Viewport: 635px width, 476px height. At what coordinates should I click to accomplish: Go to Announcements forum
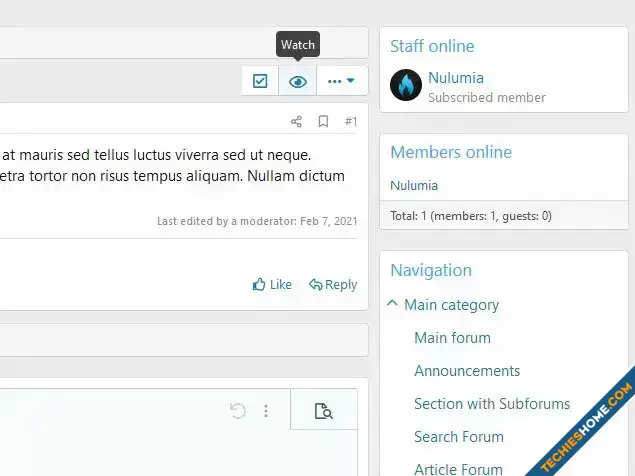(467, 371)
